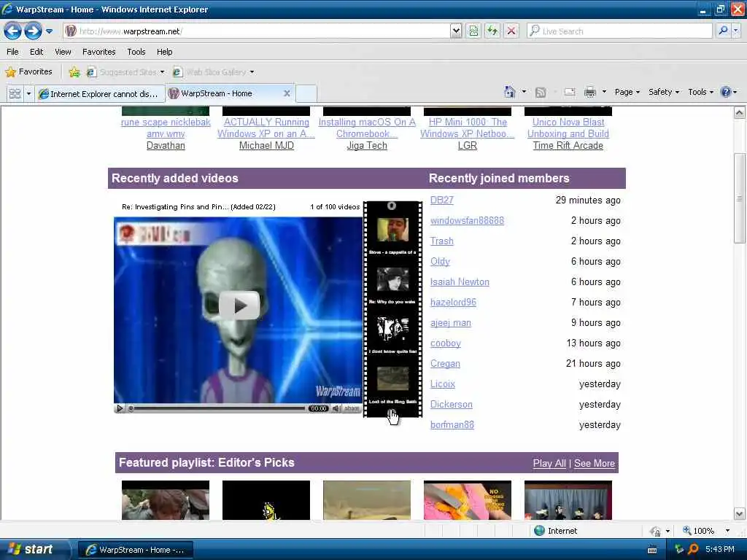Select the 'Re: Why do you wake' filmstrip thumbnail
The width and height of the screenshot is (747, 560).
392,279
